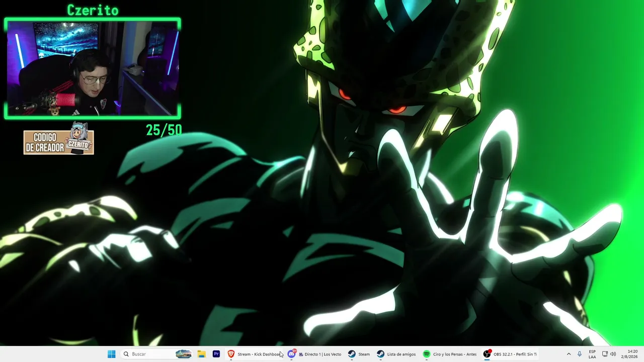Click the Buscar taskbar search box
The height and width of the screenshot is (362, 644).
(x=156, y=354)
